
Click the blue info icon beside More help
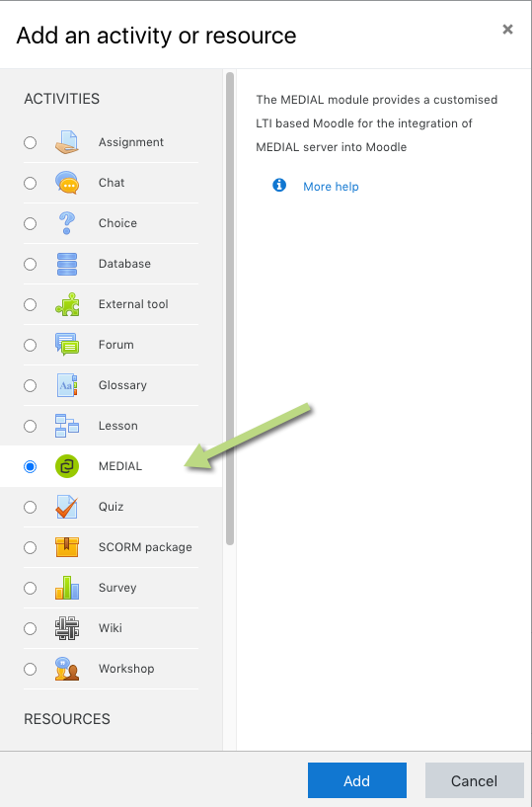coord(279,185)
